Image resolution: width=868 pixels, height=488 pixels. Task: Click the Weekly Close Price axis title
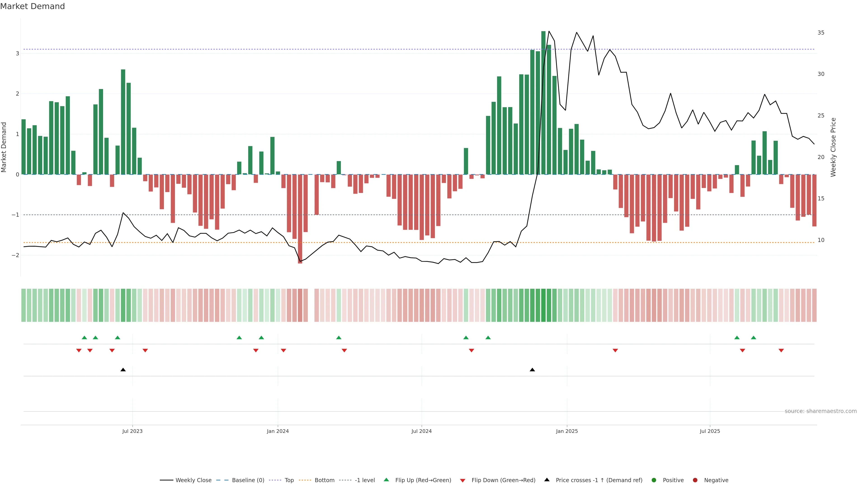pos(833,147)
